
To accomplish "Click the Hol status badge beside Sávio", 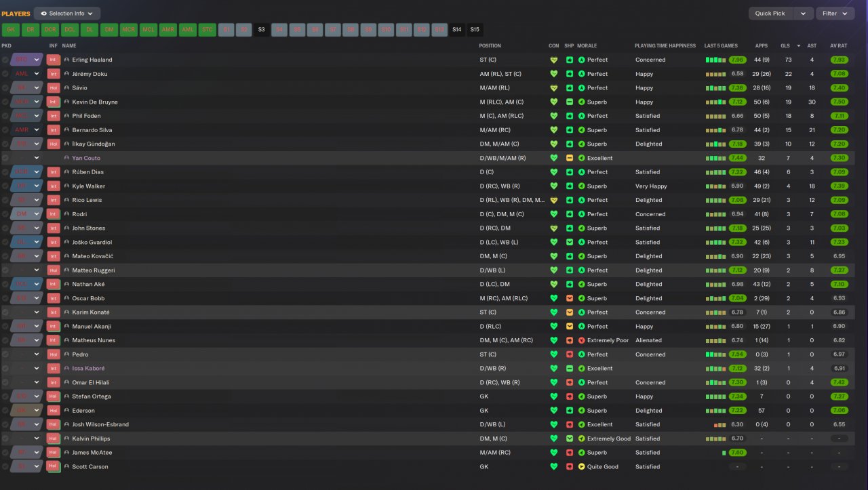I will (x=54, y=87).
